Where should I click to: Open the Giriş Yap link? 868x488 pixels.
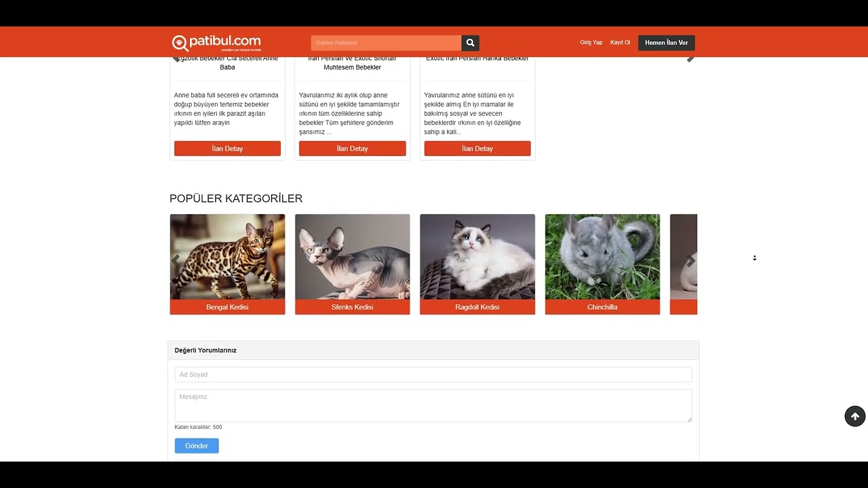(591, 43)
